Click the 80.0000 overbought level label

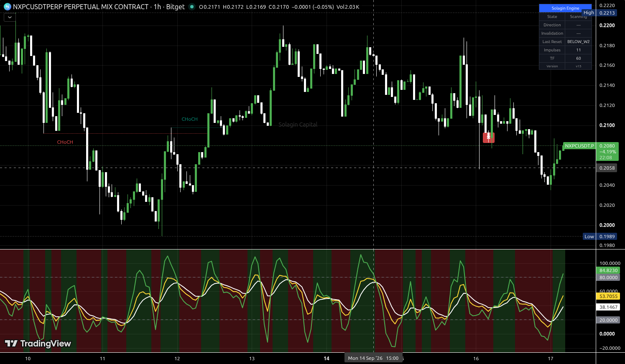click(608, 277)
